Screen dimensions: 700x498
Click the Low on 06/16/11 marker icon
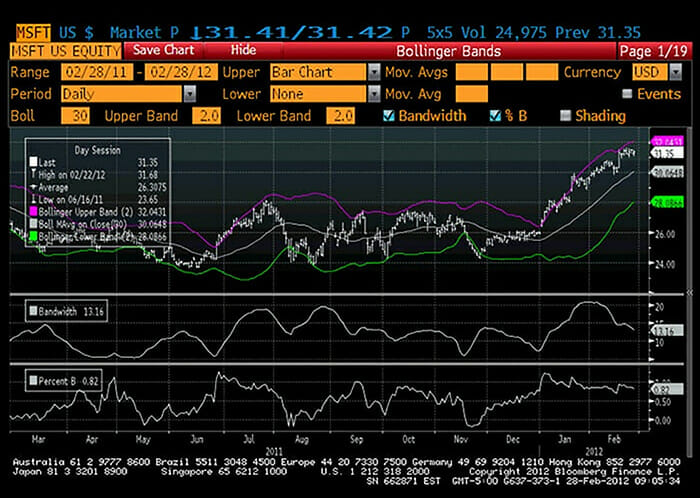(x=33, y=196)
